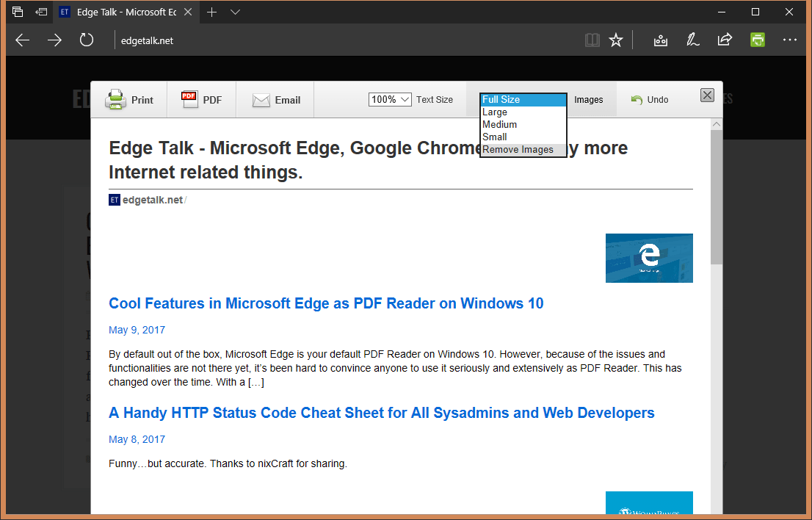Open Make a Web Note pen icon

click(x=692, y=40)
